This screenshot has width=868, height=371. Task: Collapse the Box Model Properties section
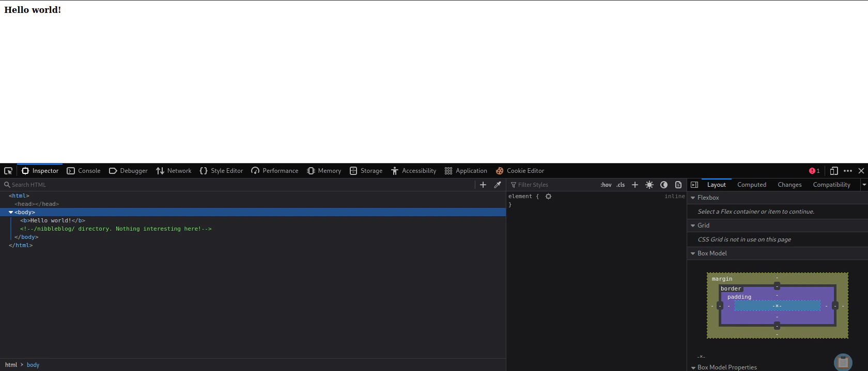(693, 367)
